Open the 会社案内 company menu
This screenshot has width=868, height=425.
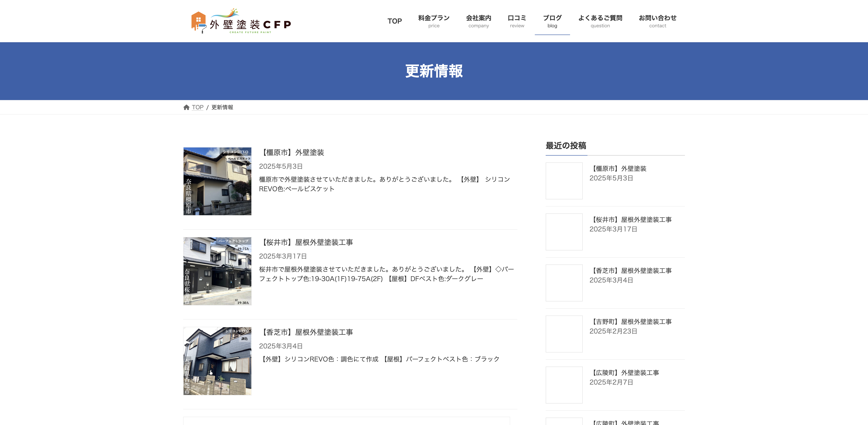479,21
